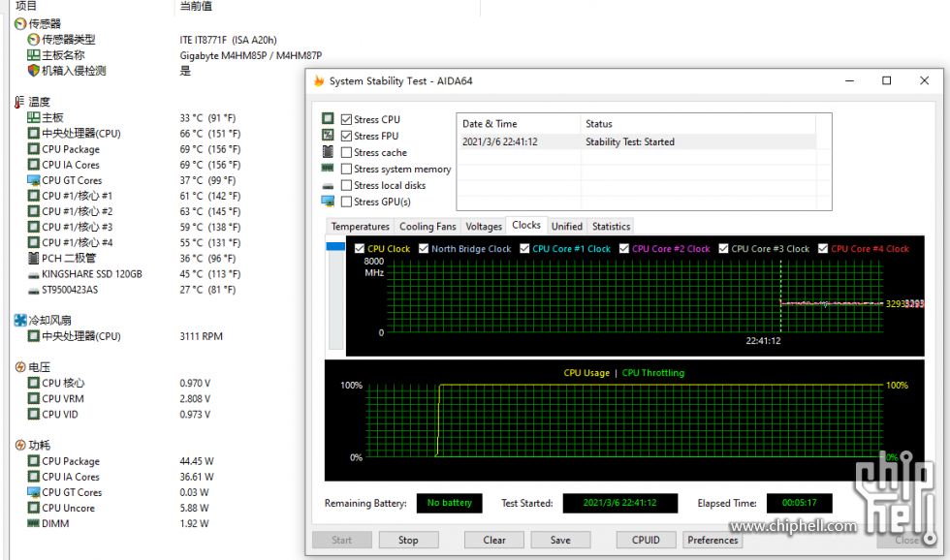Click the motherboard icon in 主板 temperature row
The width and height of the screenshot is (950, 560).
33,117
